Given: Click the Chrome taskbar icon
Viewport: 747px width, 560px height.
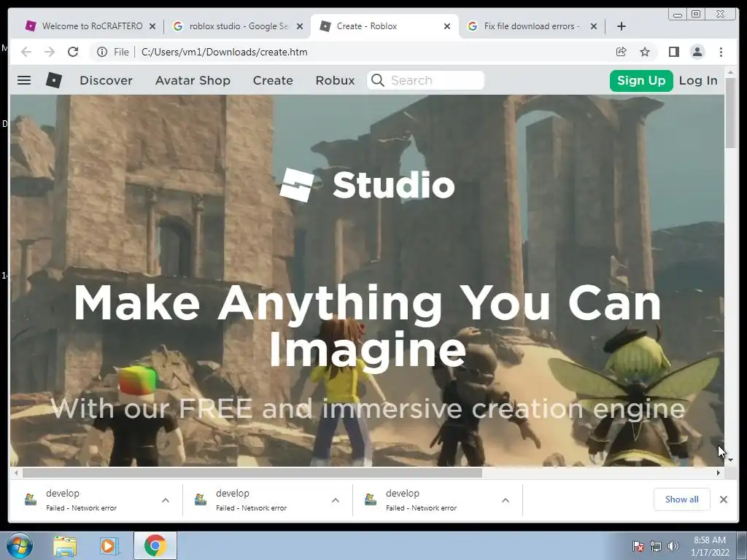Looking at the screenshot, I should point(155,545).
